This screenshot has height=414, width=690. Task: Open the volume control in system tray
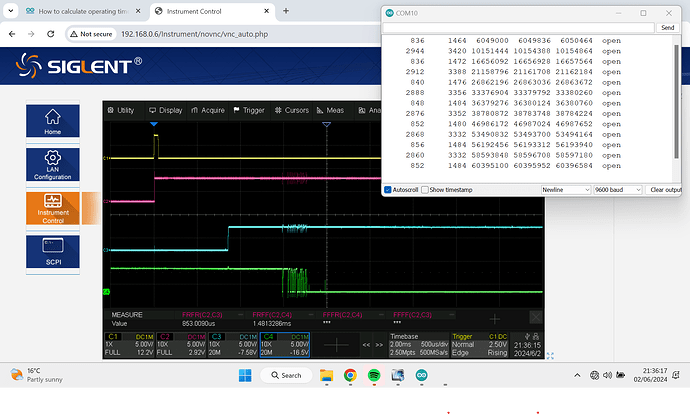point(607,375)
